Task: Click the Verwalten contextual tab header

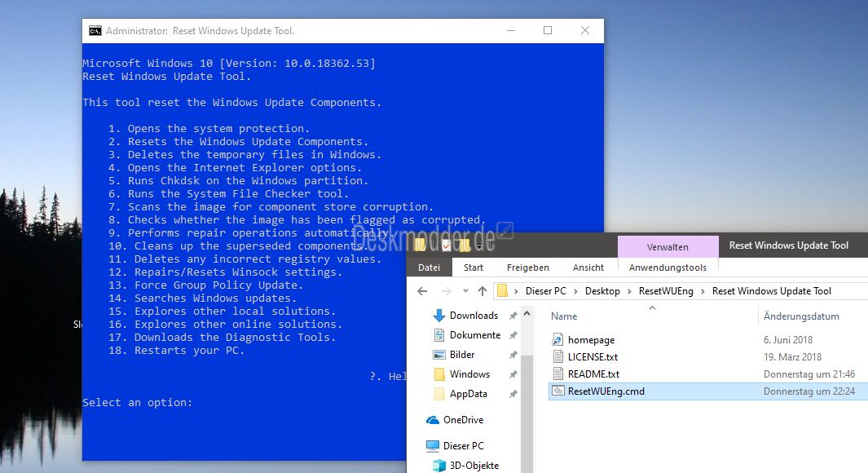Action: click(668, 247)
